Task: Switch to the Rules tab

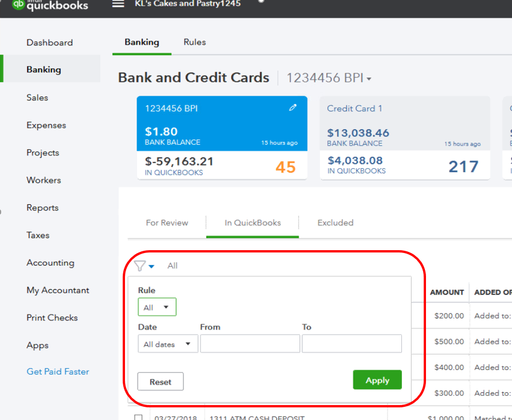Action: pos(194,42)
